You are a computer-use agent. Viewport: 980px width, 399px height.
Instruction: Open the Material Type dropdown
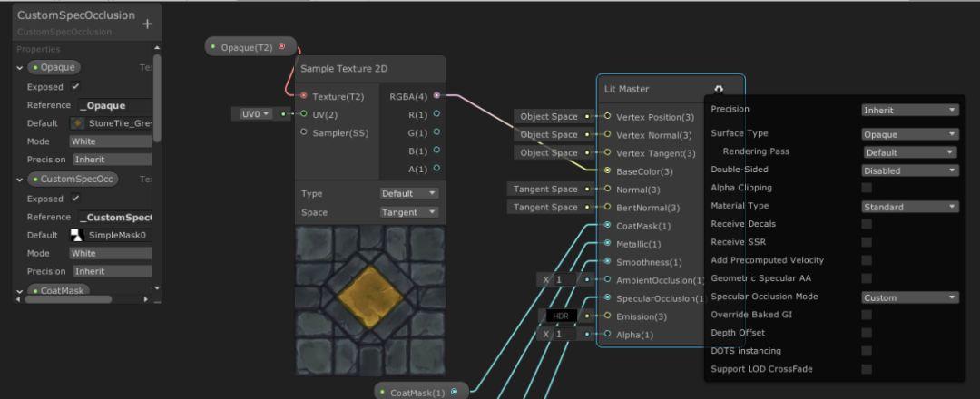point(909,207)
